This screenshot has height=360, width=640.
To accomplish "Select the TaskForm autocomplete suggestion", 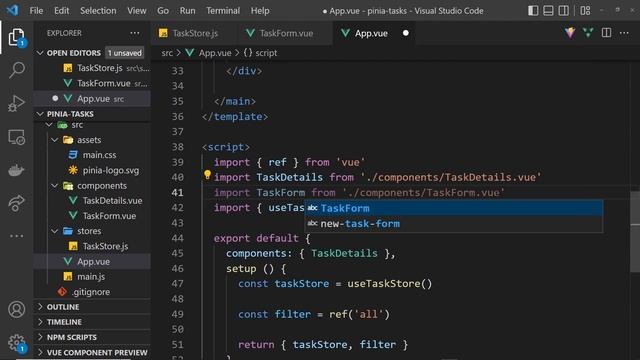I will click(x=454, y=208).
